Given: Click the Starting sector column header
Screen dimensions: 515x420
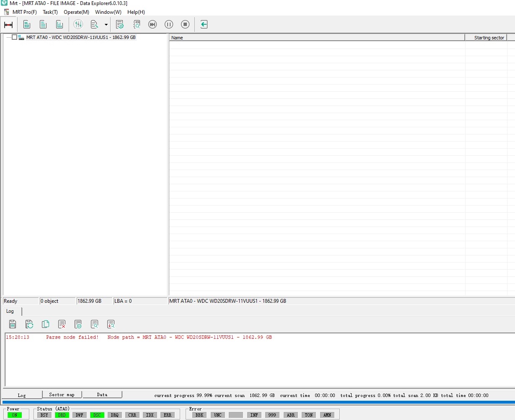Looking at the screenshot, I should tap(486, 38).
